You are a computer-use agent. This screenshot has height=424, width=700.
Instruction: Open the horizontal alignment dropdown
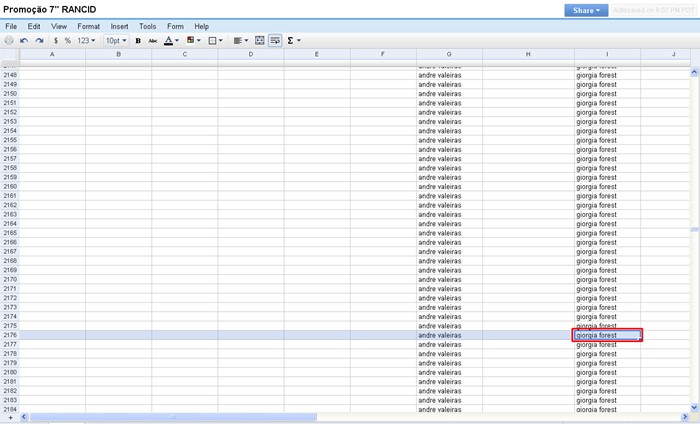tap(240, 41)
